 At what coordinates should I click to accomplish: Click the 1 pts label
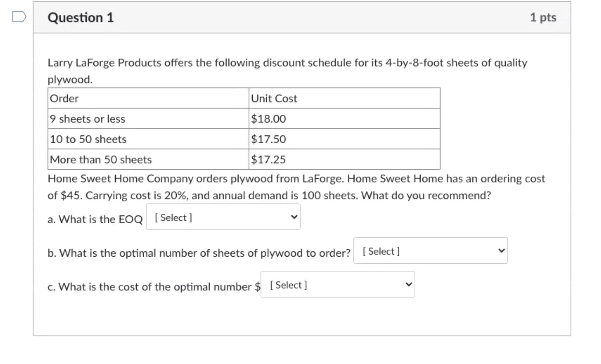click(x=542, y=17)
